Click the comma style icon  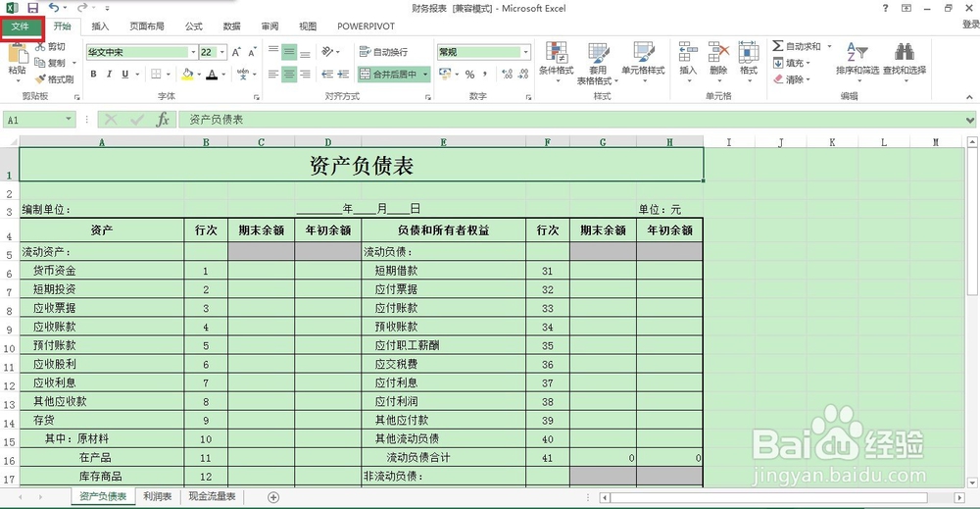point(485,74)
